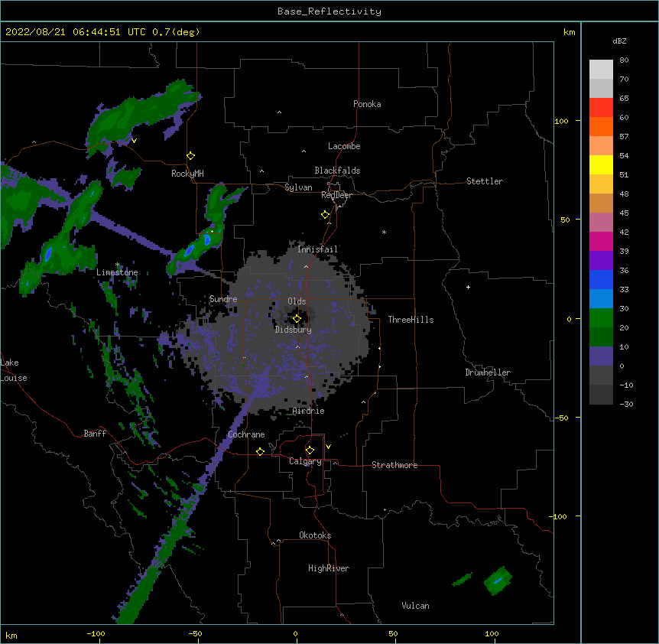Click the RockyMH label
The width and height of the screenshot is (659, 644).
187,174
